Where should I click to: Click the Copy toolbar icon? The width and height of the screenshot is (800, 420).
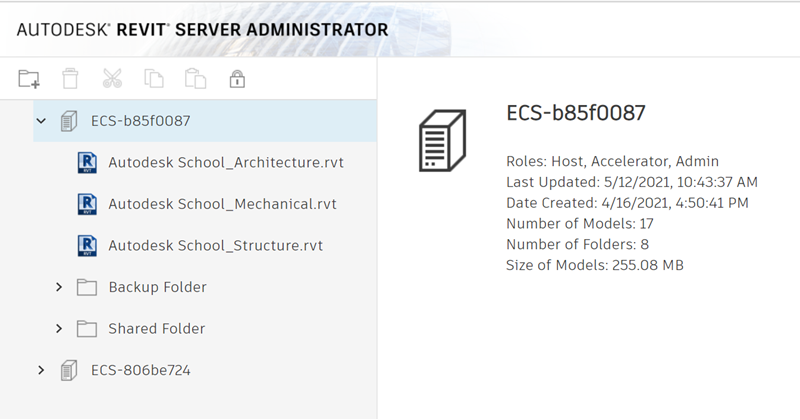[x=153, y=79]
